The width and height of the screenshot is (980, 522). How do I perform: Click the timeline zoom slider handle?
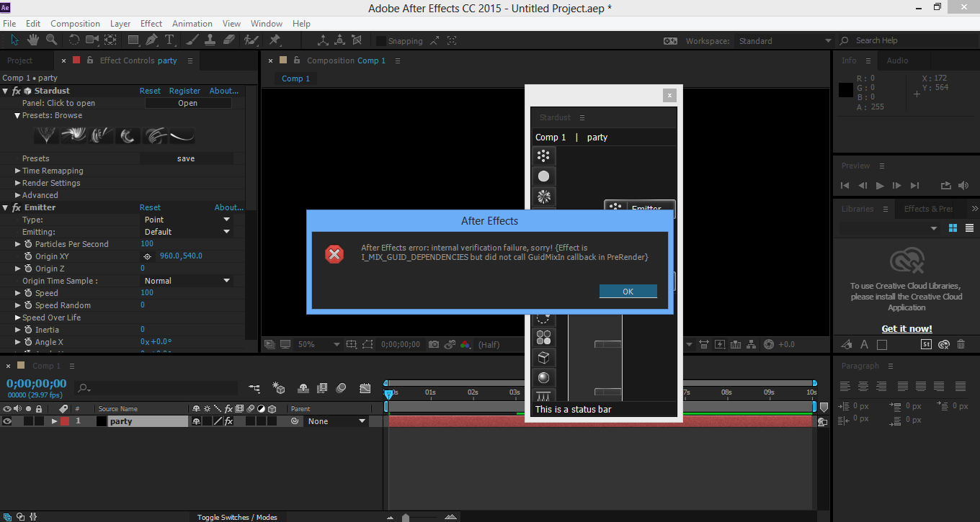[406, 517]
